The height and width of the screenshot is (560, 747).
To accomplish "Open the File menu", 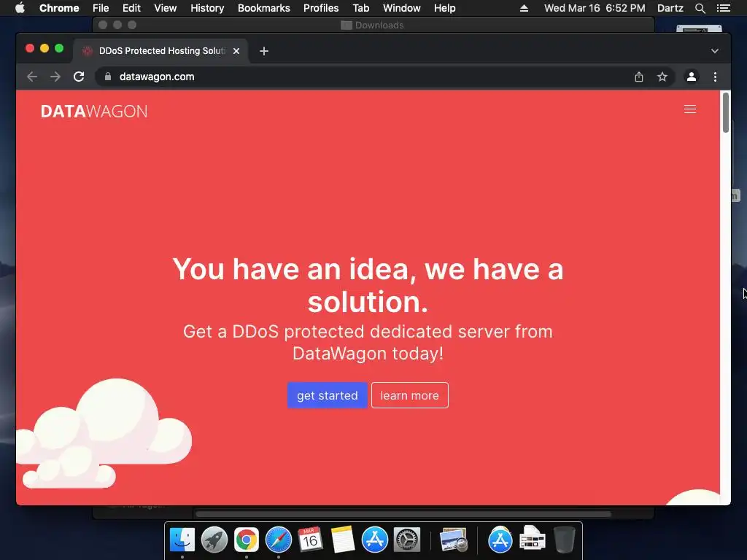I will click(x=101, y=8).
